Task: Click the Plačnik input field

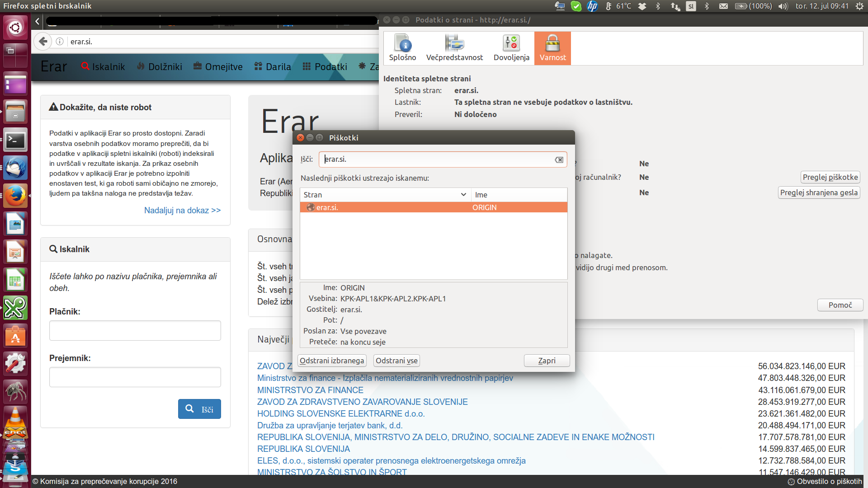Action: point(135,331)
